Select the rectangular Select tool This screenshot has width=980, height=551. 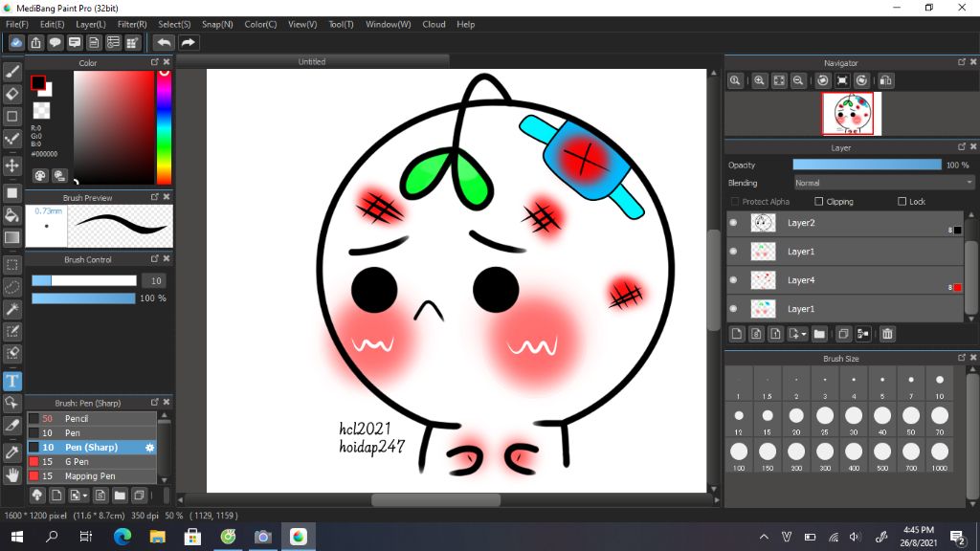[x=11, y=265]
